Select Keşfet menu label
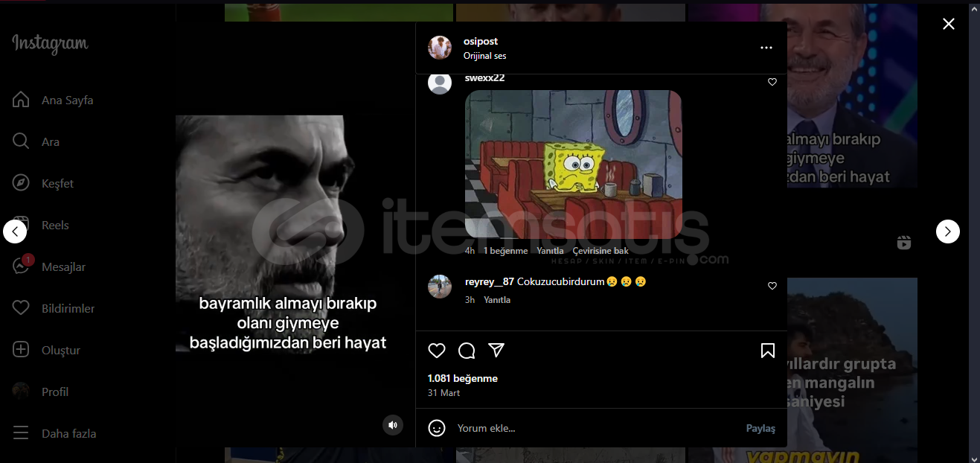The image size is (980, 463). 57,184
